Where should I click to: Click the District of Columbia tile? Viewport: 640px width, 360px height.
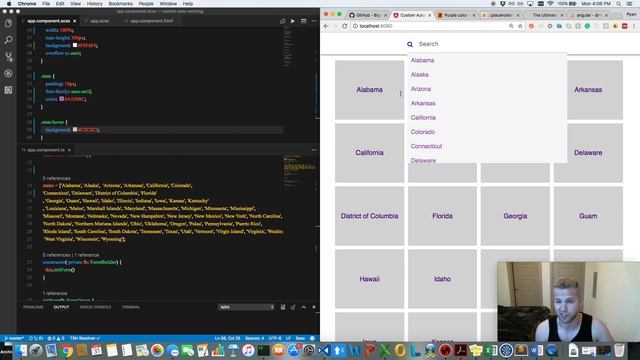(369, 216)
